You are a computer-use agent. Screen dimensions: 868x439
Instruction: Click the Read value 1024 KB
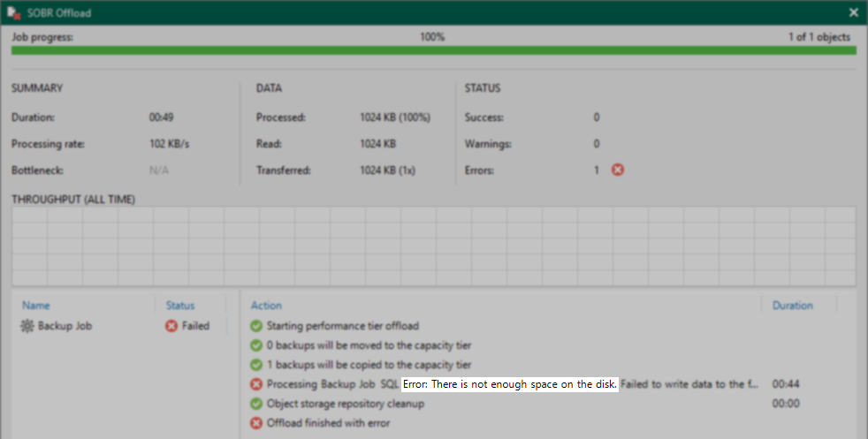(x=378, y=144)
